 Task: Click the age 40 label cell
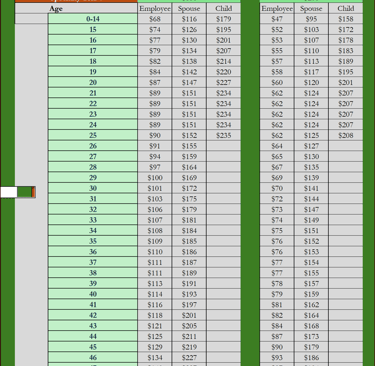[x=93, y=294]
